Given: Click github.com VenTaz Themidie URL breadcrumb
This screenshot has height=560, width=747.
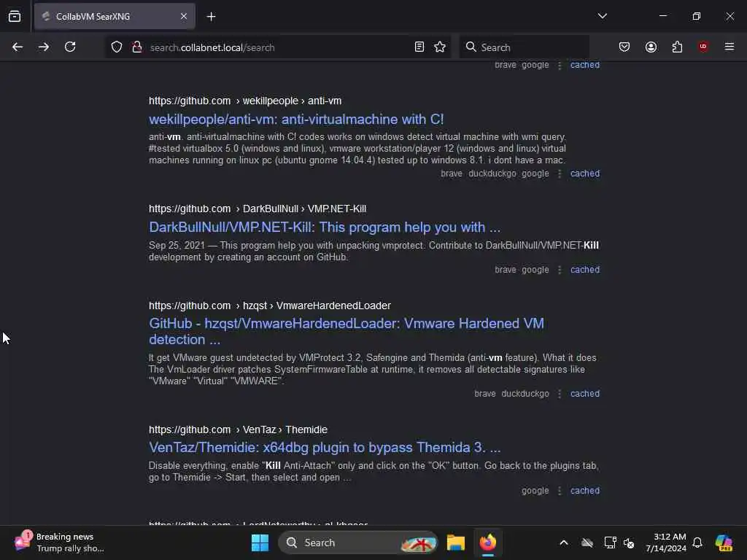Looking at the screenshot, I should pos(238,429).
